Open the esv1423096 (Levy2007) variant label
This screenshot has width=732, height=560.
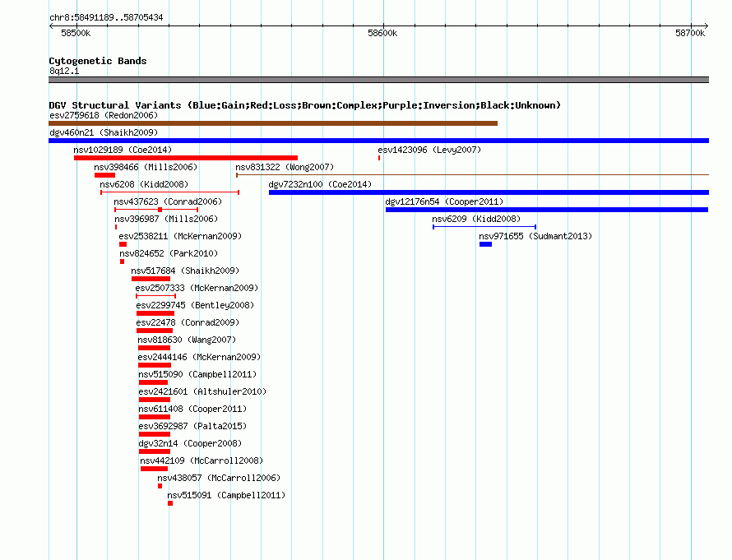pos(429,150)
